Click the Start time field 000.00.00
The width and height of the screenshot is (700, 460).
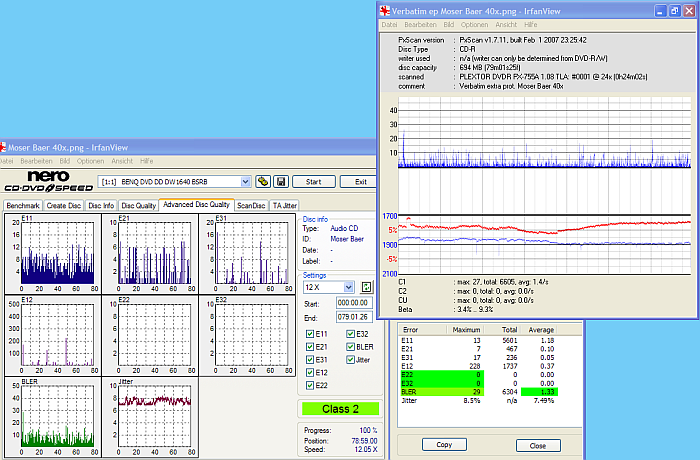[354, 303]
